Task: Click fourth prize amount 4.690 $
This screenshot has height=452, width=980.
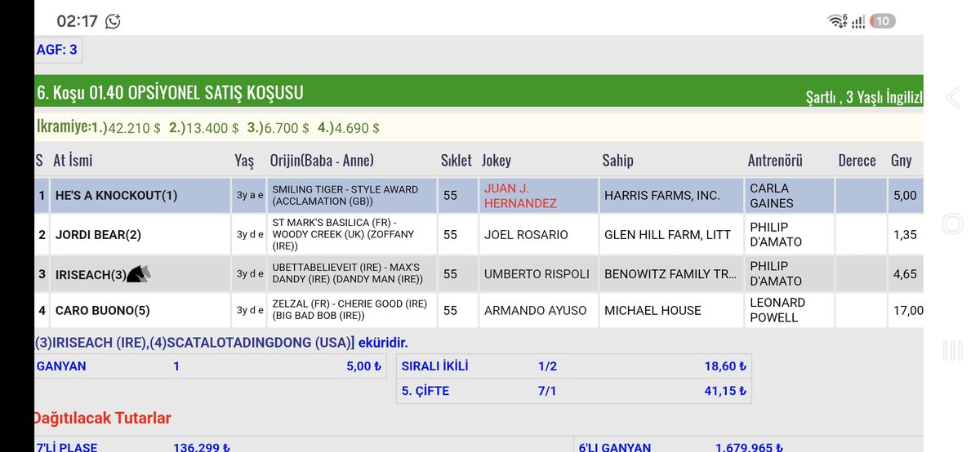Action: tap(357, 128)
